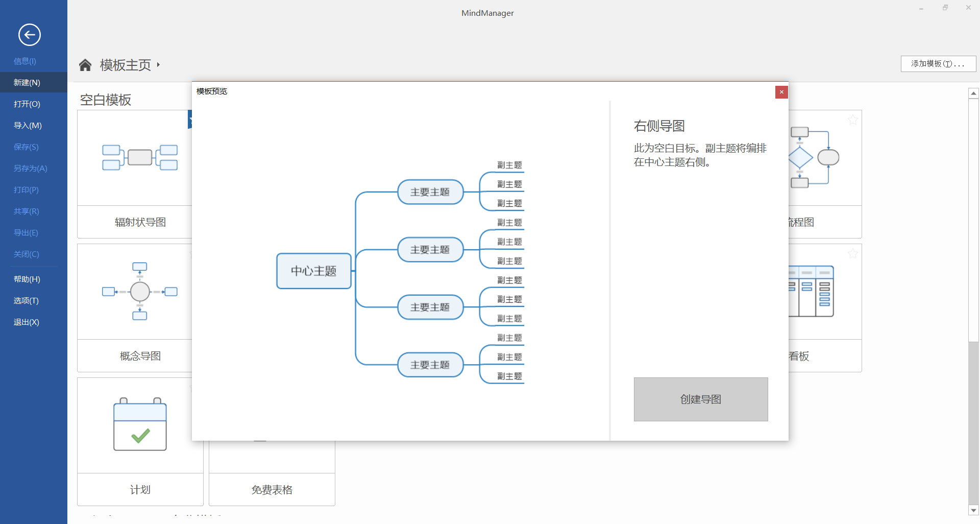Click the scrollbar up arrow
Image resolution: width=980 pixels, height=524 pixels.
pos(974,92)
